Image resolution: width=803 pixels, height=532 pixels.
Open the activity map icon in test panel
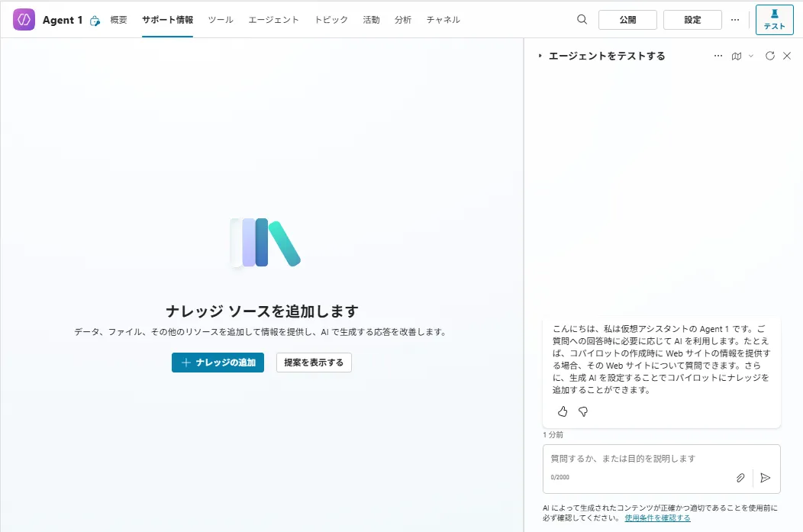pos(736,56)
